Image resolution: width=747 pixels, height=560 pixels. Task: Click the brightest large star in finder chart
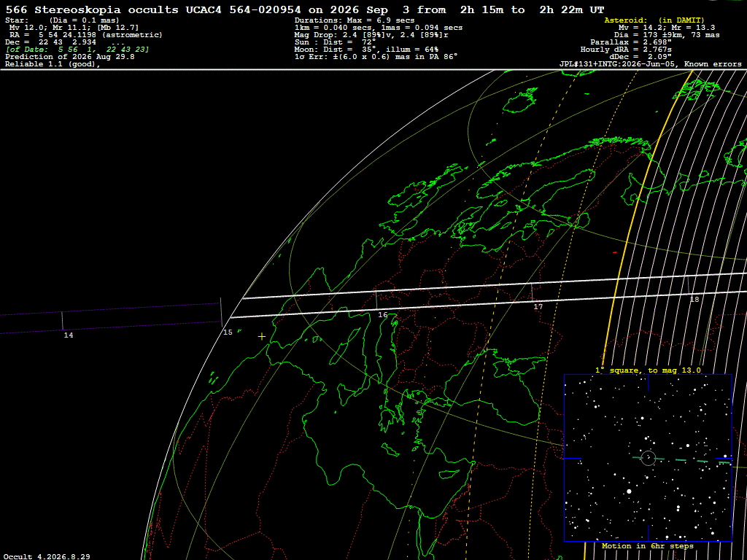[x=629, y=491]
